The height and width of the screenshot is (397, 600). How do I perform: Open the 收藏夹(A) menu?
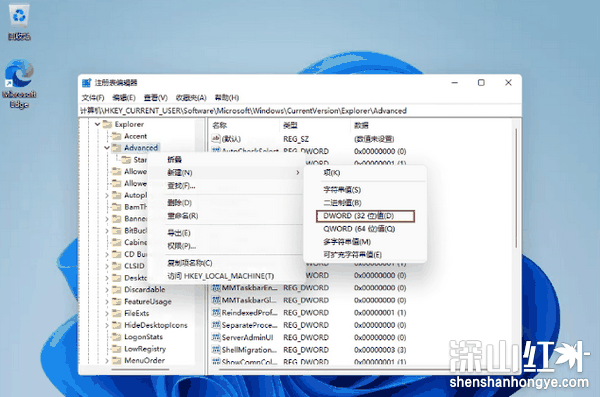coord(191,98)
